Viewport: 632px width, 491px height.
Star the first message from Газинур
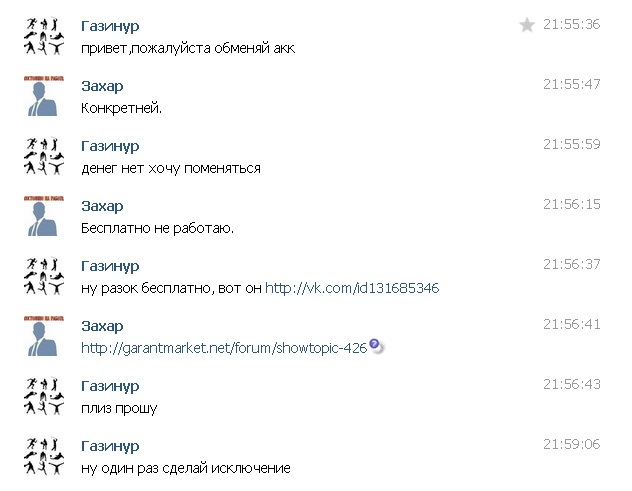[x=526, y=25]
